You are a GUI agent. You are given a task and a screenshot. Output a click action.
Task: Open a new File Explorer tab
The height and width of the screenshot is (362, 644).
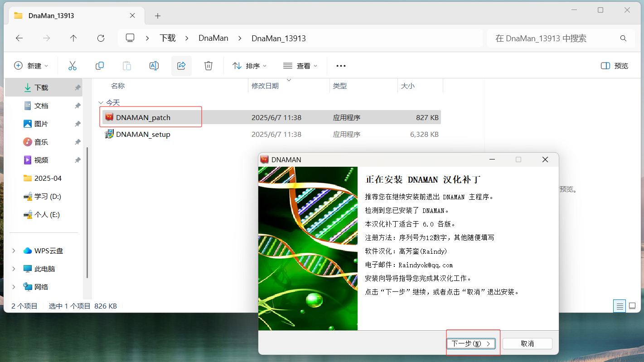(158, 16)
